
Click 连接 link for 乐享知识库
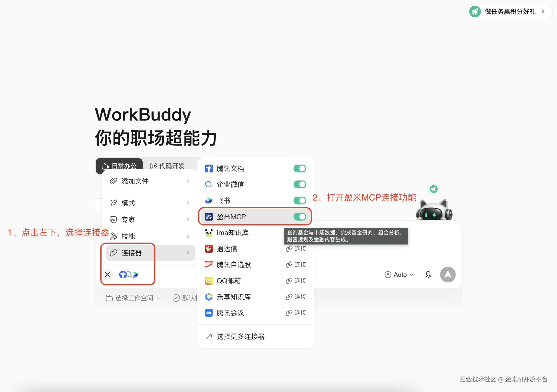(x=296, y=297)
